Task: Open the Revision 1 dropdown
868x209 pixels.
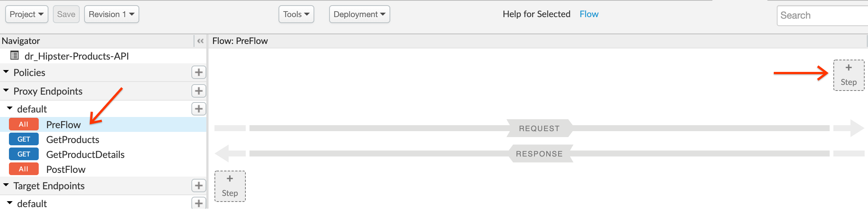Action: (112, 14)
